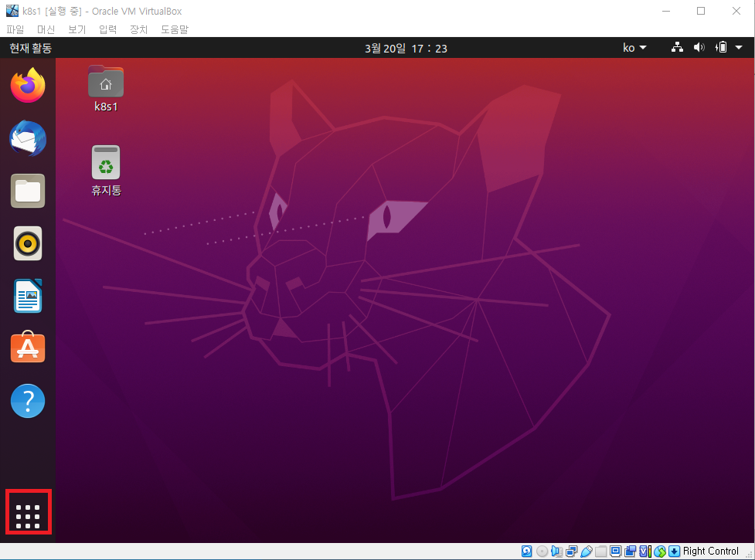Open the Help question mark icon
The width and height of the screenshot is (755, 560).
pyautogui.click(x=28, y=401)
